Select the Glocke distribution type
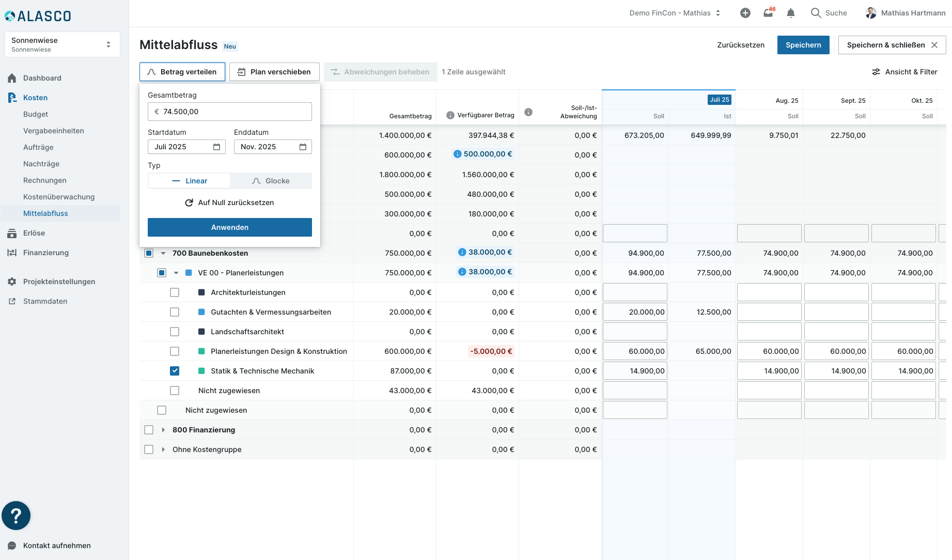Screen dimensions: 952x560 [271, 181]
